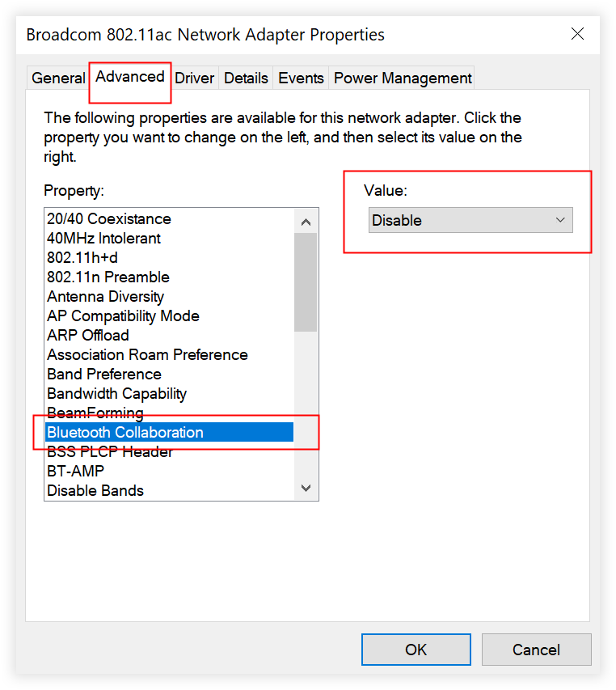Choose the ARP Offload property
This screenshot has height=690, width=616.
(170, 335)
